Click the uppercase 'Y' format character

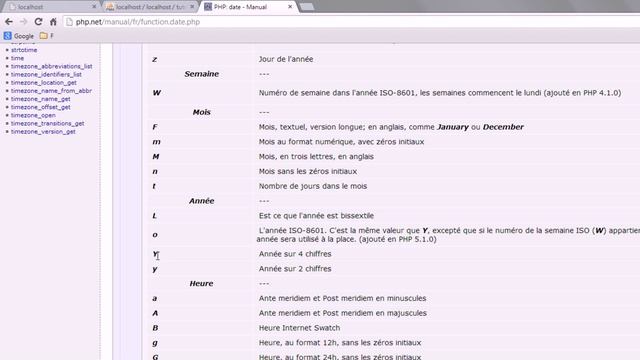tap(155, 254)
